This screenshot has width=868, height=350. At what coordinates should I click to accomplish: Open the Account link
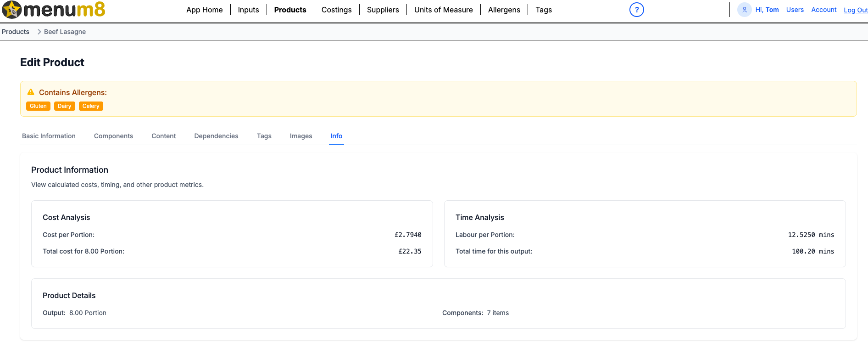[824, 10]
